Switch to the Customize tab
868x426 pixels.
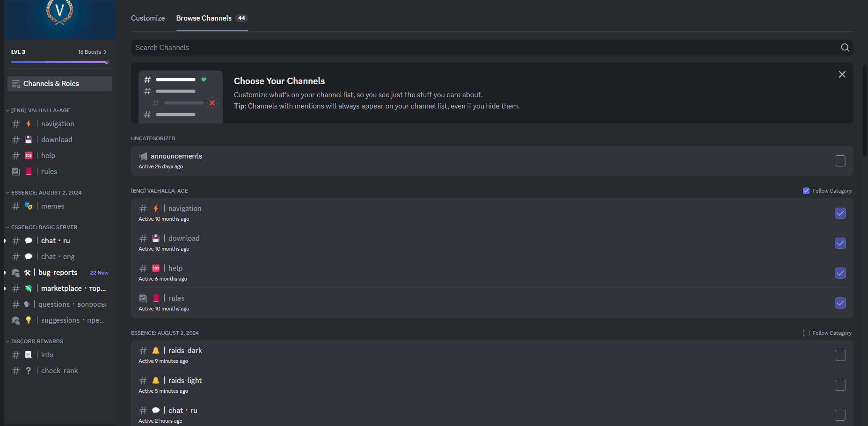click(148, 18)
